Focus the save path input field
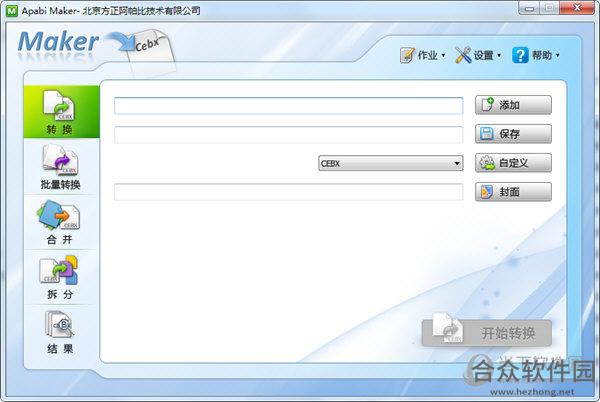 (289, 135)
